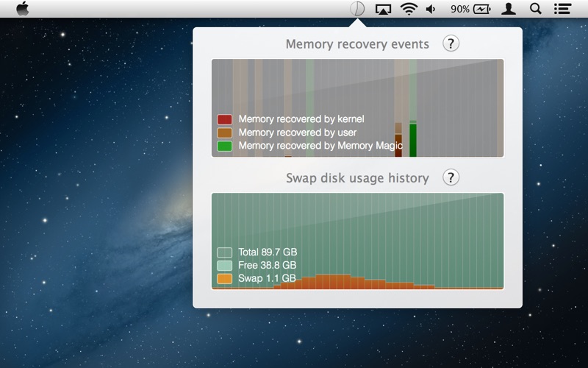Click the Memory Magic menu bar icon
Viewport: 588px width, 368px height.
356,9
